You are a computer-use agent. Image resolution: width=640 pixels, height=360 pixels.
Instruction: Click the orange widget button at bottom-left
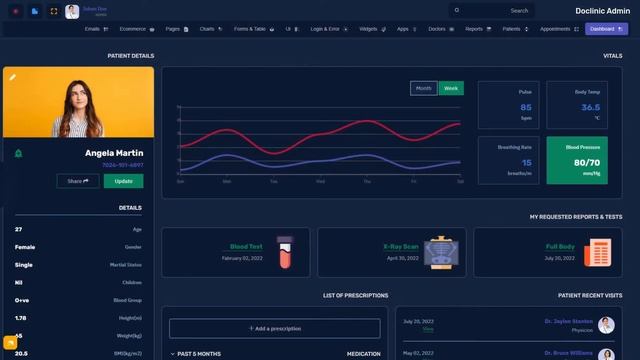point(10,343)
